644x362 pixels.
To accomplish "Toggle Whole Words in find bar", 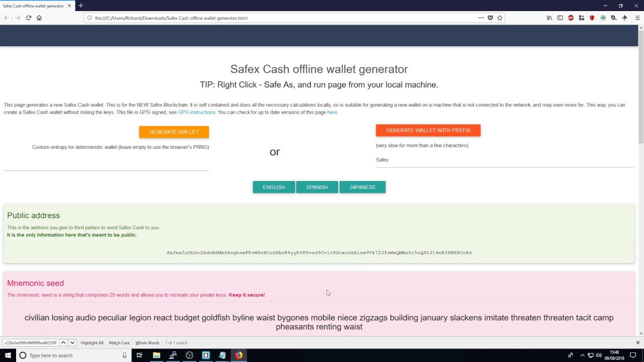I will click(147, 343).
